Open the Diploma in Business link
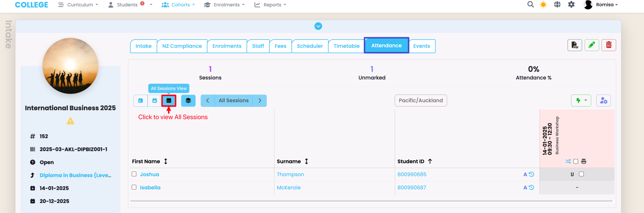Image resolution: width=644 pixels, height=213 pixels. (x=75, y=175)
